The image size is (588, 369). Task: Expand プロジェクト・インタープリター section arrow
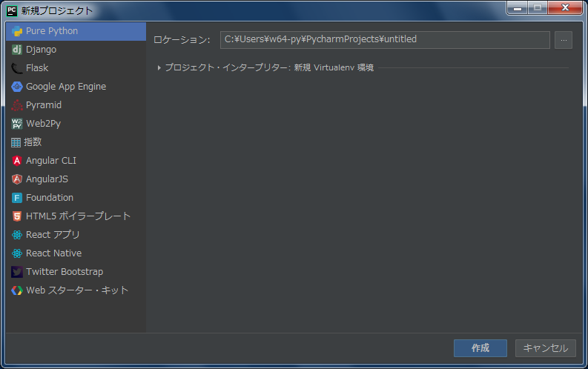tap(159, 68)
